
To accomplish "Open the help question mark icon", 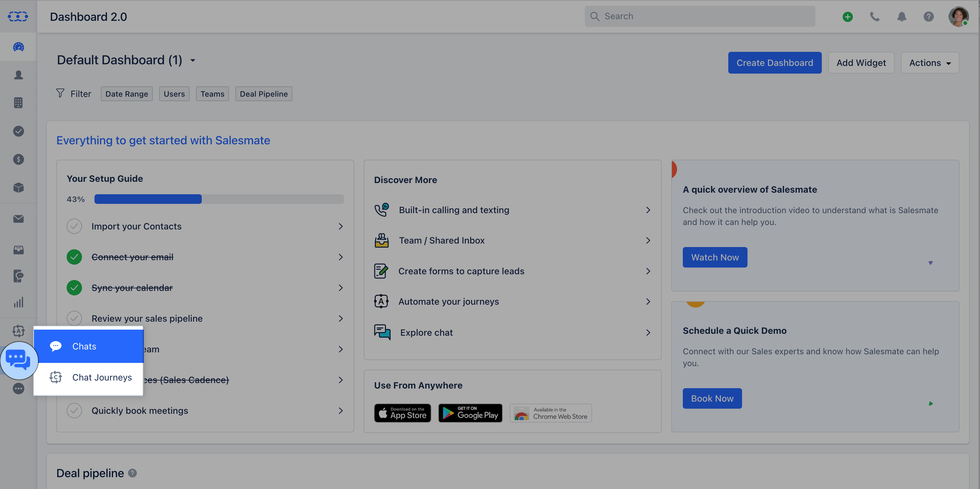I will point(929,17).
